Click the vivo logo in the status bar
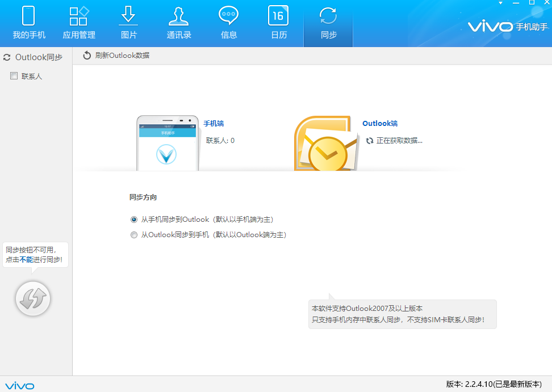The width and height of the screenshot is (552, 392). pos(20,386)
